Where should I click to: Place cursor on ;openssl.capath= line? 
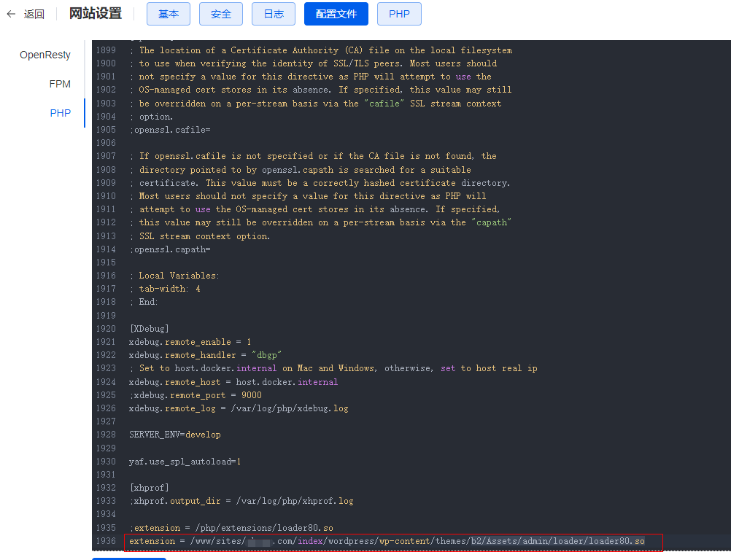coord(170,249)
